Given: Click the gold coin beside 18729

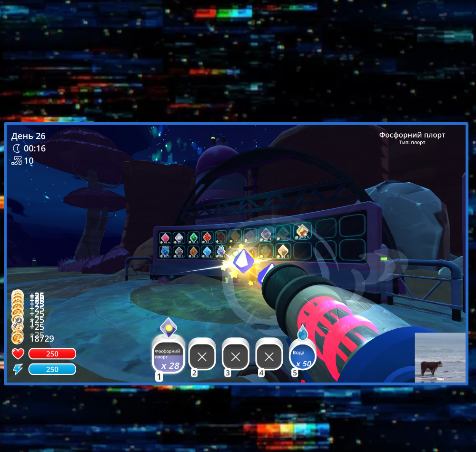Looking at the screenshot, I should [x=18, y=338].
